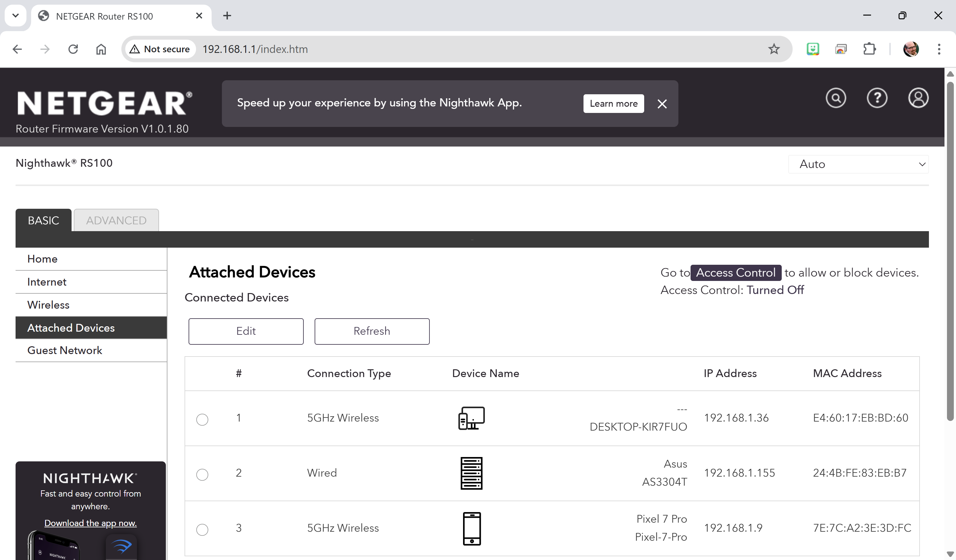Screen dimensions: 956x560
Task: Open Chrome profile avatar
Action: (911, 49)
